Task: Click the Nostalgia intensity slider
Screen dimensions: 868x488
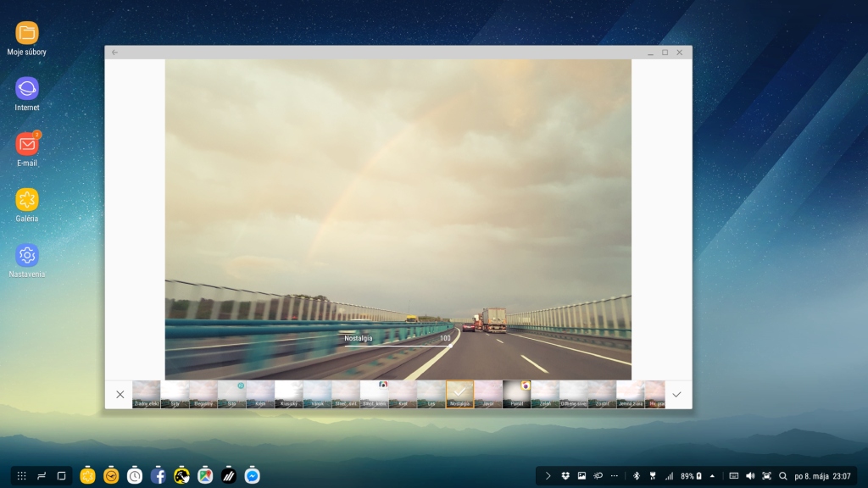Action: pyautogui.click(x=397, y=346)
